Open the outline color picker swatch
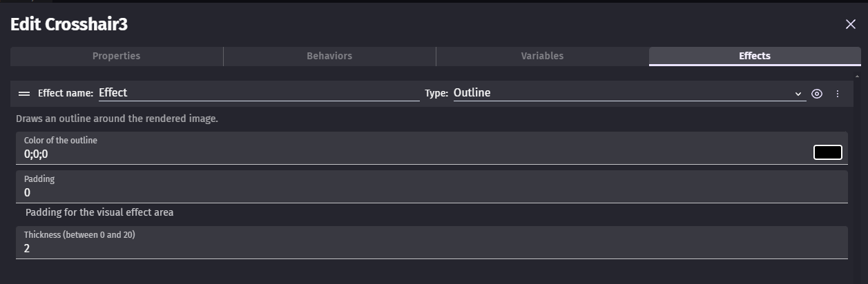Image resolution: width=868 pixels, height=284 pixels. point(827,152)
